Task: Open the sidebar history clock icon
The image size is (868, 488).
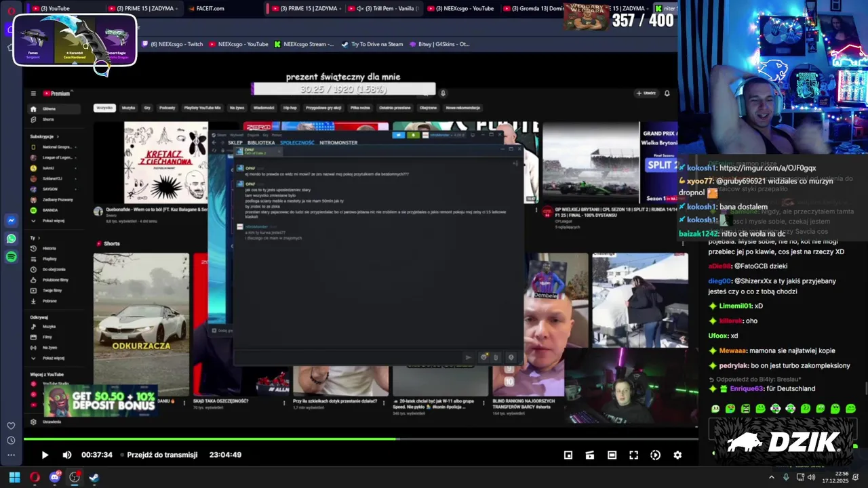Action: click(x=11, y=441)
